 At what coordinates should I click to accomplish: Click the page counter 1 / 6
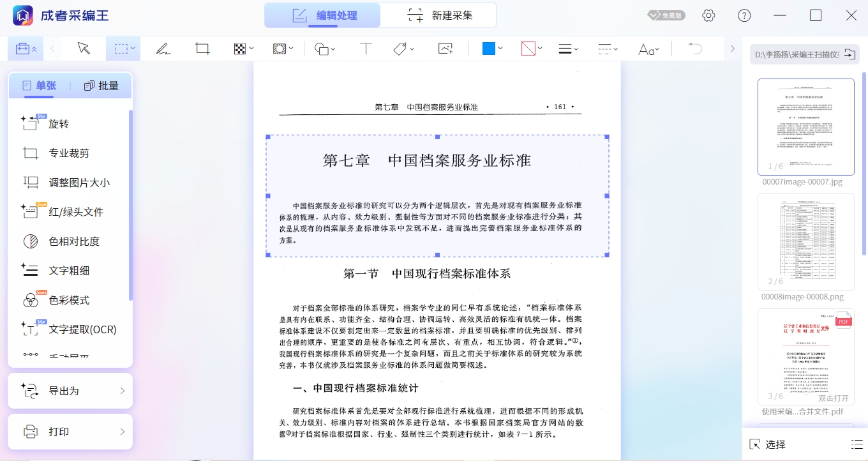coord(775,167)
